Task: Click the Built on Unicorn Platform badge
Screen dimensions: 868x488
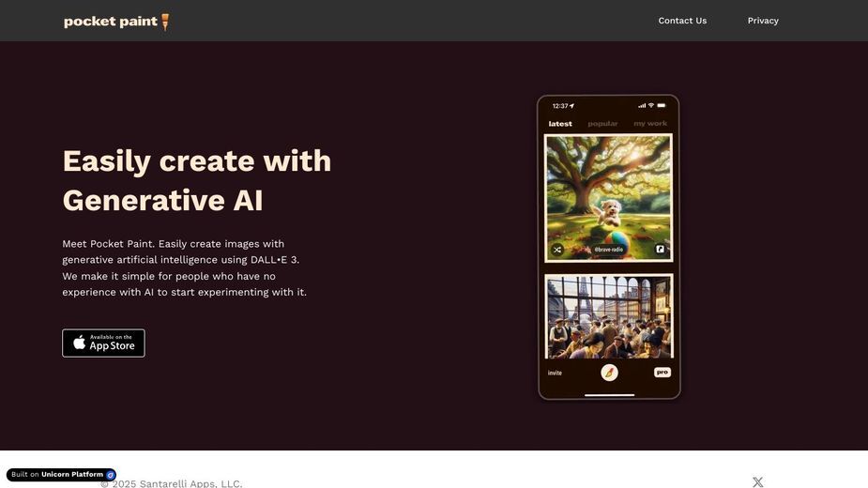Action: [61, 475]
